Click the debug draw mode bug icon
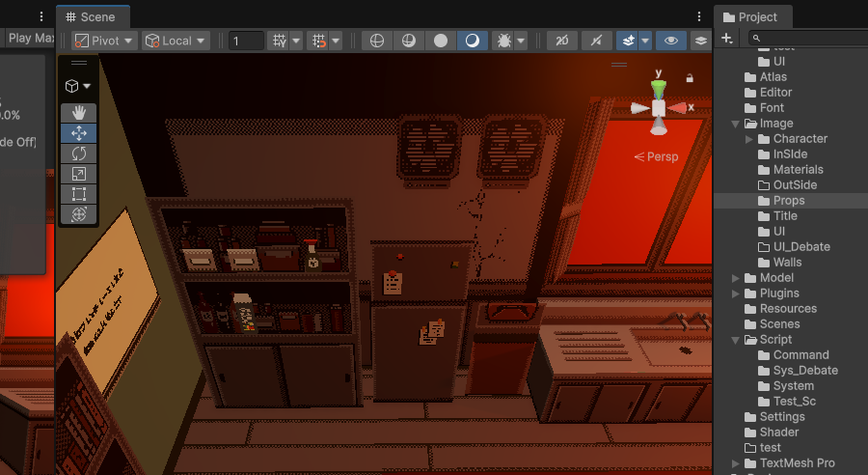Viewport: 868px width, 475px height. tap(502, 41)
